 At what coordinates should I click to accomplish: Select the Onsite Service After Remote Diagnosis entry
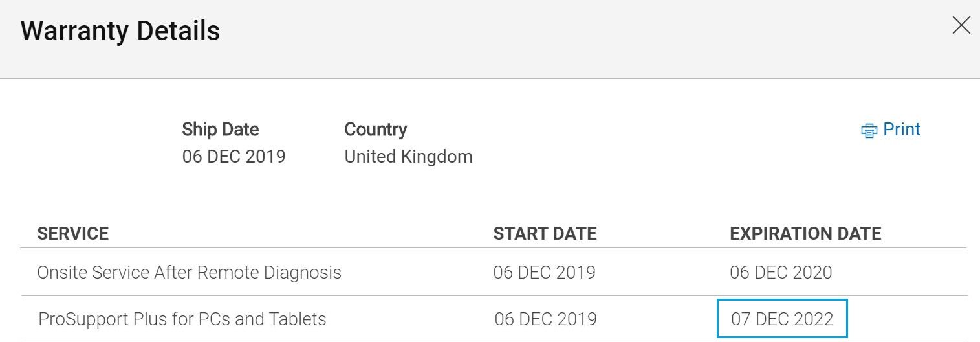point(189,272)
